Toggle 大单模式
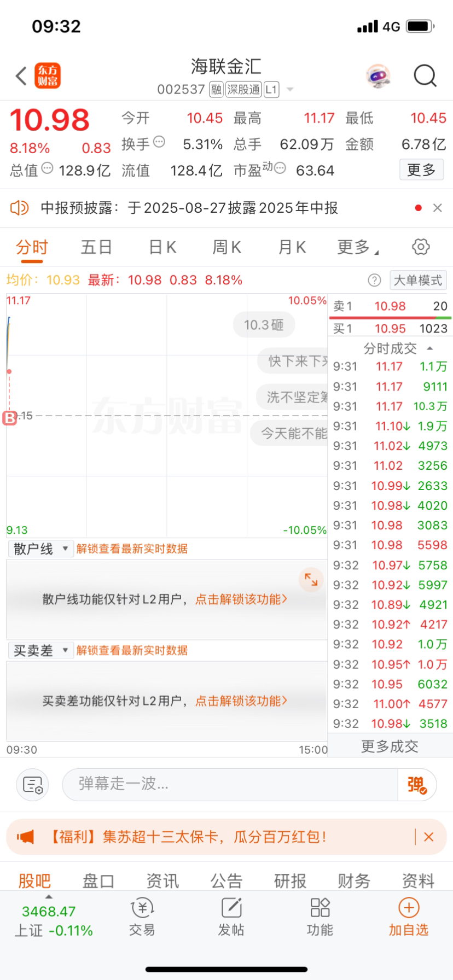The height and width of the screenshot is (980, 453). point(418,281)
